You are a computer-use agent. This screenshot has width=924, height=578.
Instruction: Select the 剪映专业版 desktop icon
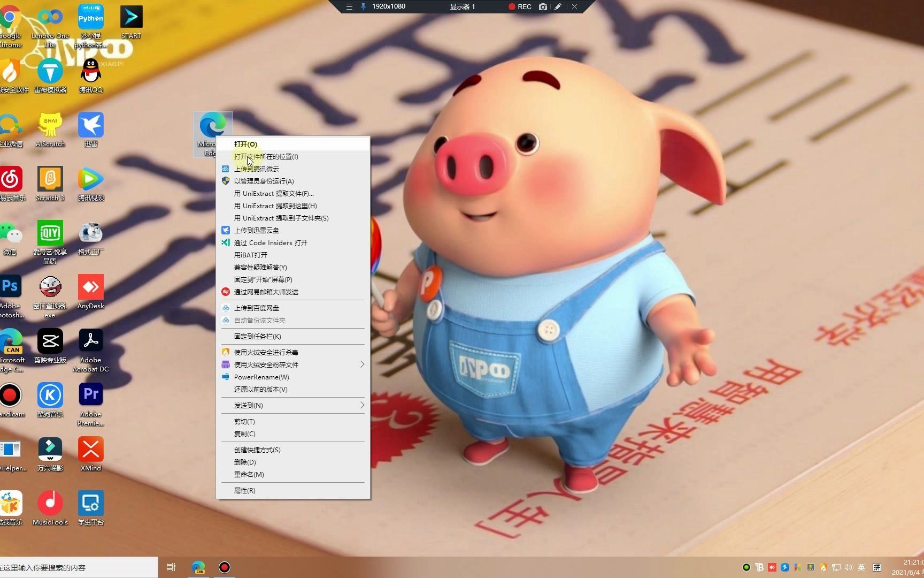tap(50, 346)
